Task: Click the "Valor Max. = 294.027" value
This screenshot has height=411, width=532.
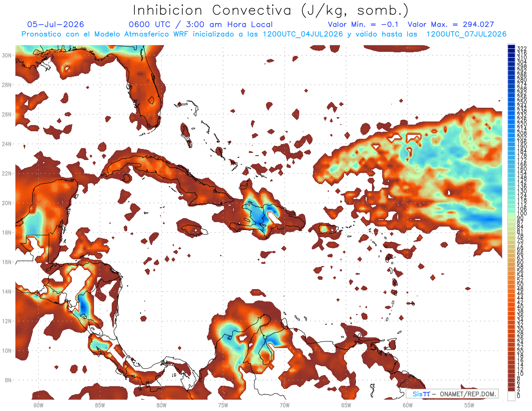Action: (x=451, y=24)
